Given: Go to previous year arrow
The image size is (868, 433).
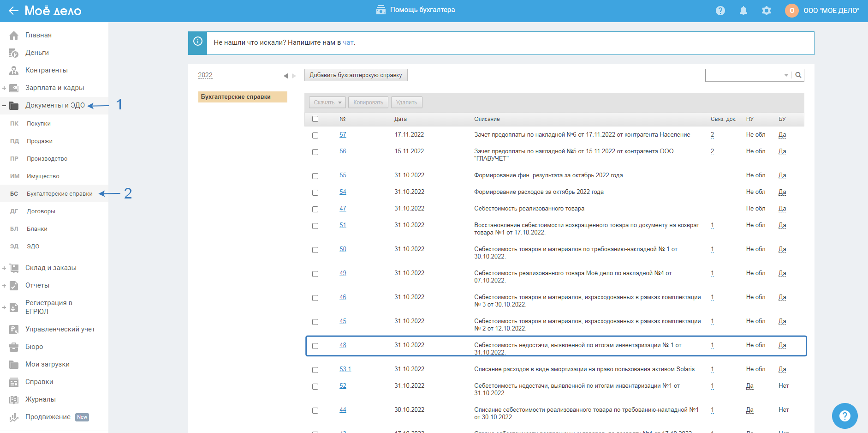Looking at the screenshot, I should pos(285,76).
